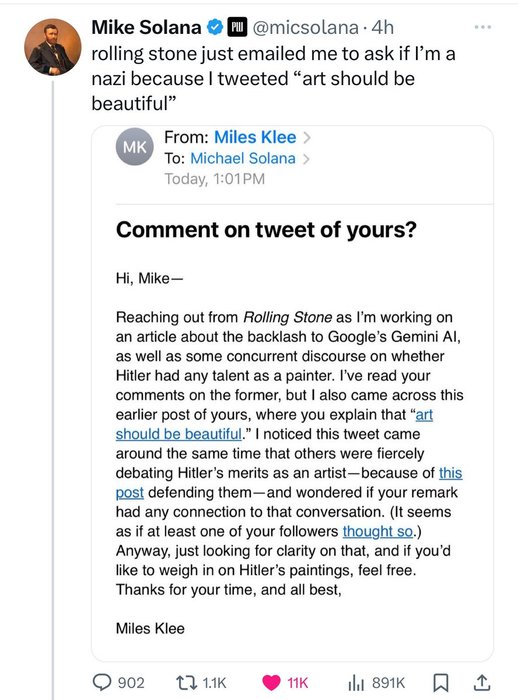Share the tweet via upload arrow icon
518x700 pixels.
(x=482, y=683)
